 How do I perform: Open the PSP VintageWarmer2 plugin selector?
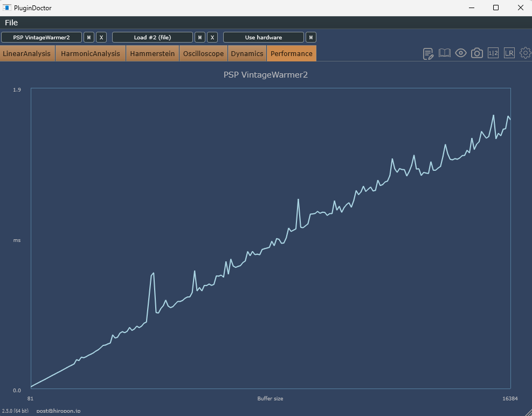[x=42, y=37]
